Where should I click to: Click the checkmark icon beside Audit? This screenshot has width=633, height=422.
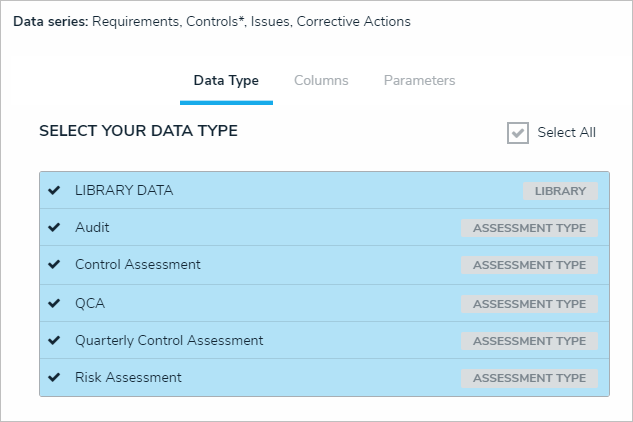coord(54,228)
